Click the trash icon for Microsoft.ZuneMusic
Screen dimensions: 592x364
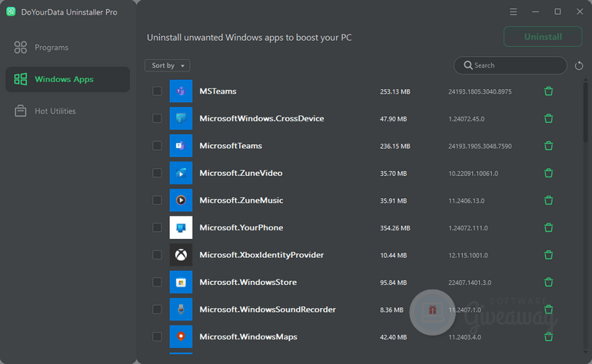[549, 200]
